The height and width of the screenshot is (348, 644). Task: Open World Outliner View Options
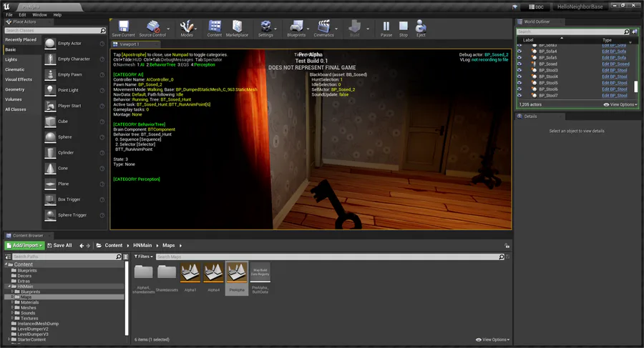pyautogui.click(x=620, y=104)
